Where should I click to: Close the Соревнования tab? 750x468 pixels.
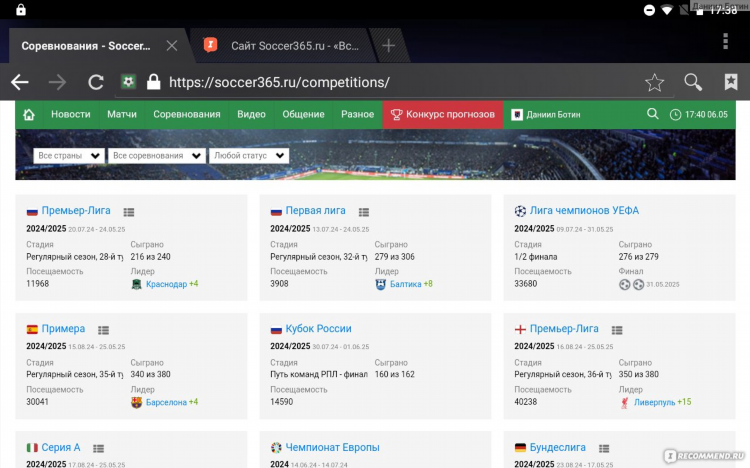pos(172,45)
